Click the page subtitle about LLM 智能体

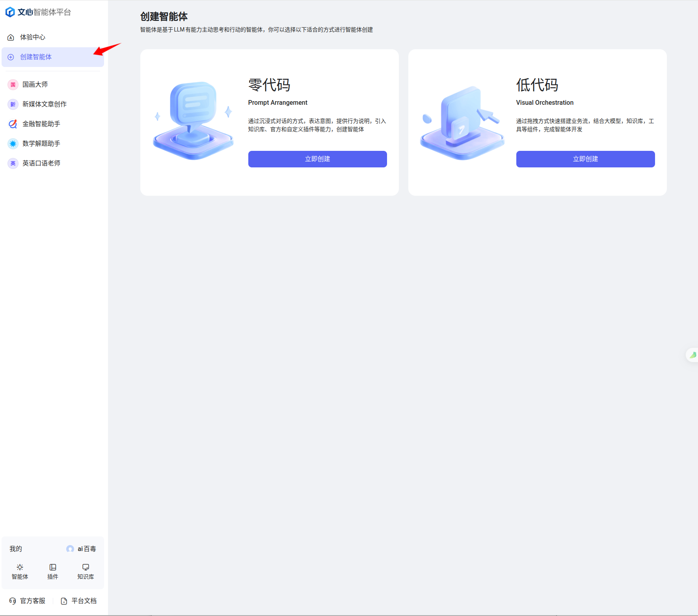pos(257,30)
